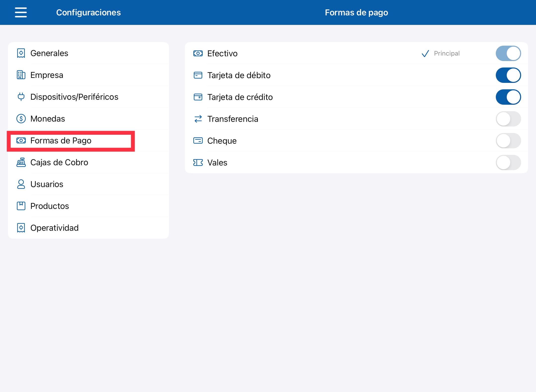The height and width of the screenshot is (392, 536).
Task: Open the Productos settings section
Action: click(x=88, y=206)
